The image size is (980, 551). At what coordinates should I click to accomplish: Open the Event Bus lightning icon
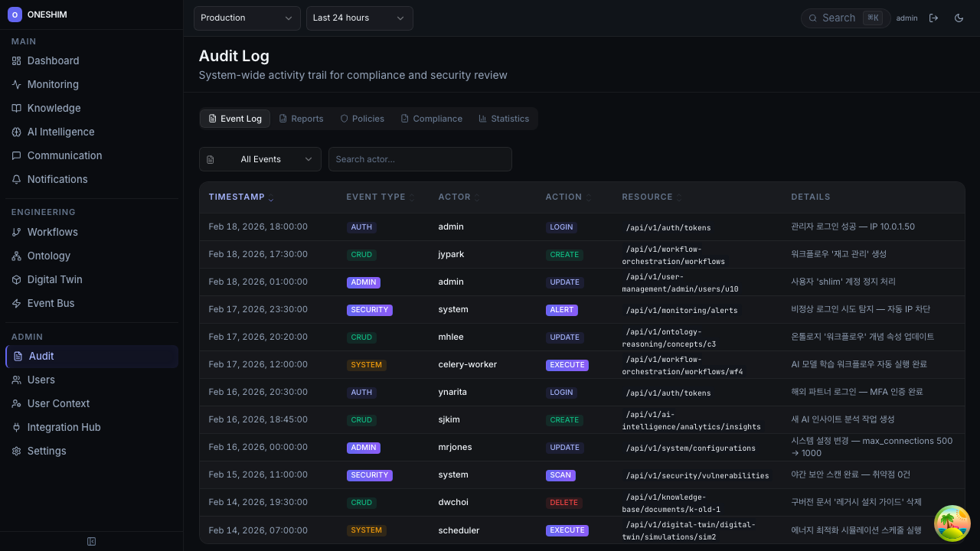[17, 303]
